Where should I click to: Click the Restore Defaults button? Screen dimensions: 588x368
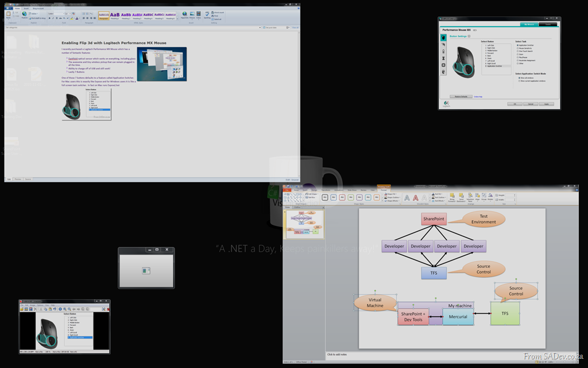[x=461, y=97]
